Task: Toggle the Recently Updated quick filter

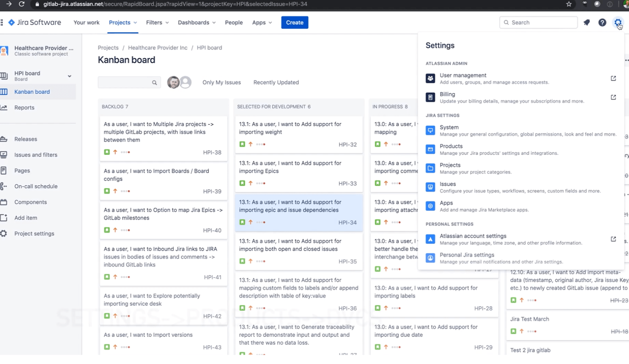Action: click(276, 83)
